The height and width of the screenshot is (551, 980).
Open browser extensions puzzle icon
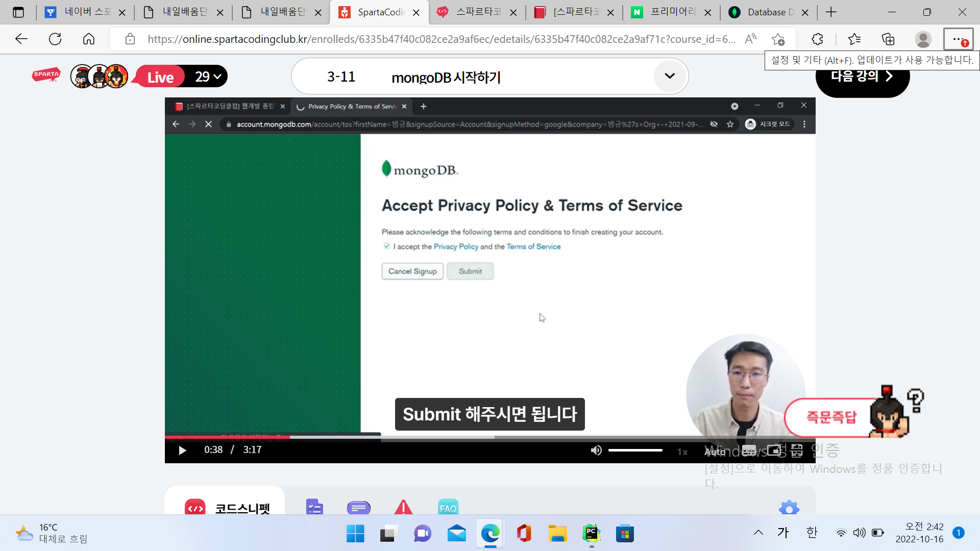click(817, 39)
